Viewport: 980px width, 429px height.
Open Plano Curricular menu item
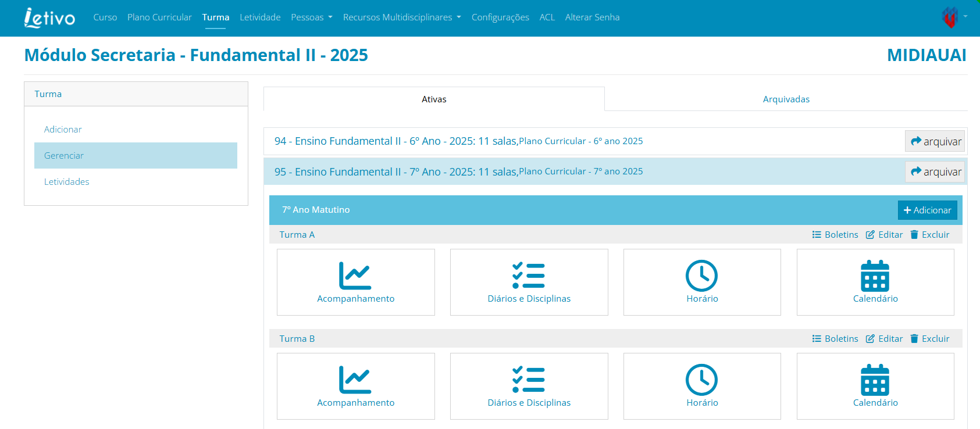pyautogui.click(x=159, y=17)
